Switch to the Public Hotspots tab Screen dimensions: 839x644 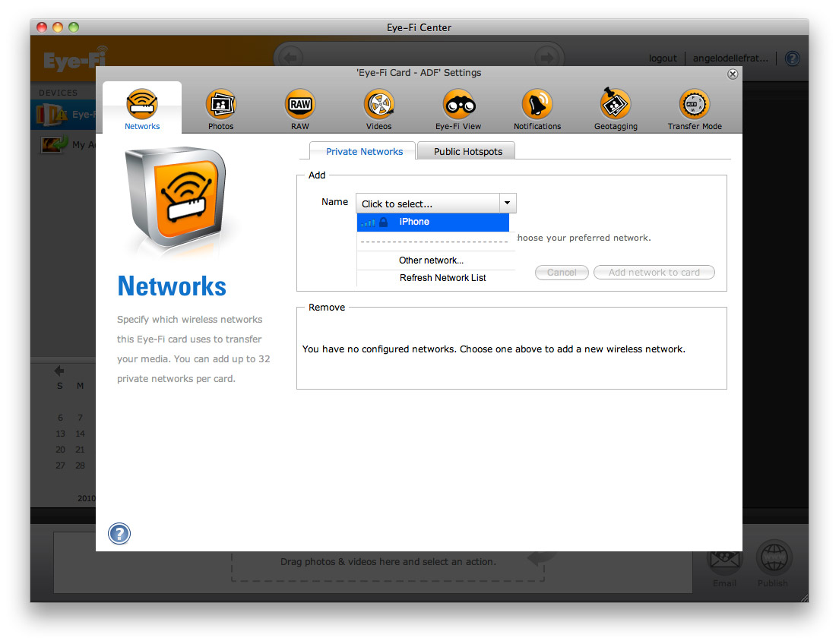[467, 151]
